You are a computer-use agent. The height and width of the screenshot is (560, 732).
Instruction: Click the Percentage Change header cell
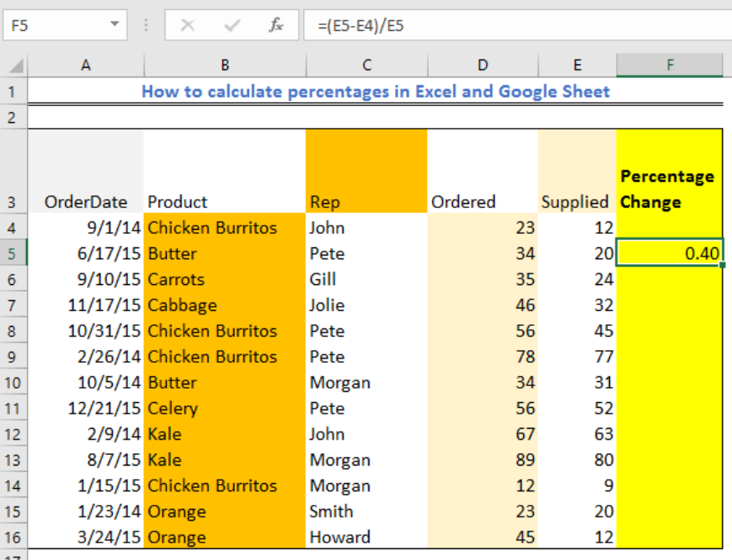coord(669,189)
